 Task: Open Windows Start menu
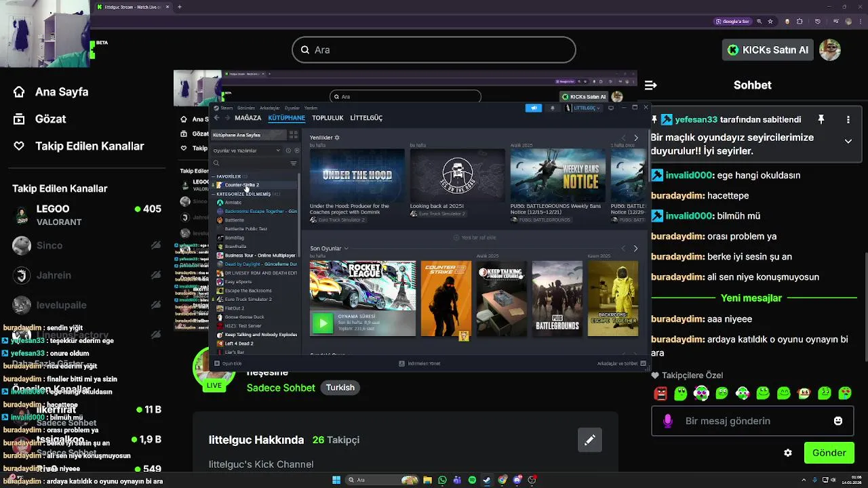[x=336, y=480]
